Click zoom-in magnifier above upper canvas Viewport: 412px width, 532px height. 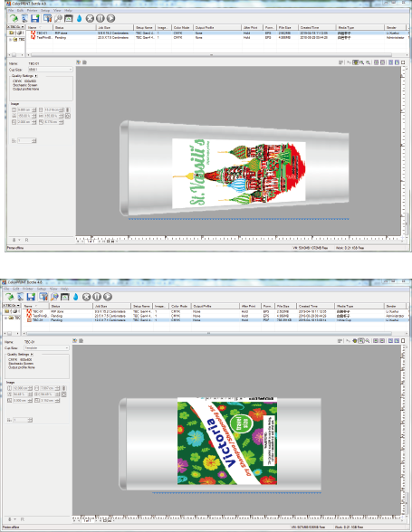362,62
